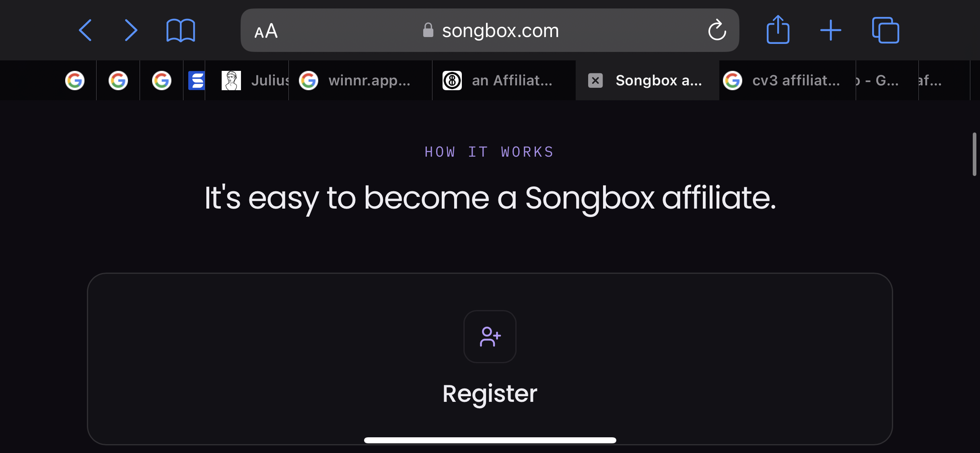The image size is (980, 453).
Task: Switch to the winnr.app tab
Action: coord(360,81)
